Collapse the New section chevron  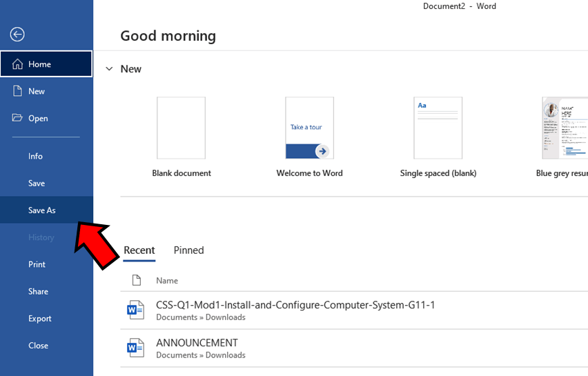[x=109, y=69]
